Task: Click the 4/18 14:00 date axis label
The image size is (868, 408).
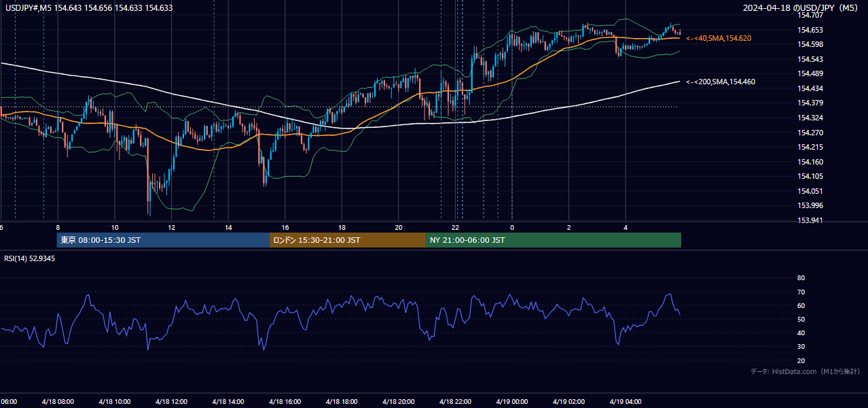Action: pos(228,402)
